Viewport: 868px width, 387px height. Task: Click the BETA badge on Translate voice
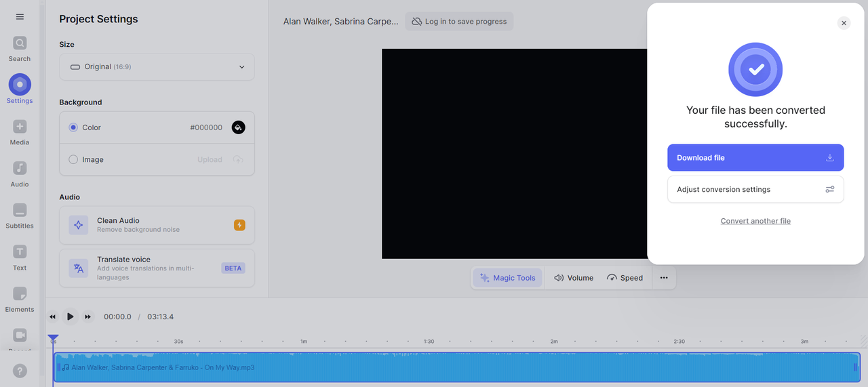point(233,268)
